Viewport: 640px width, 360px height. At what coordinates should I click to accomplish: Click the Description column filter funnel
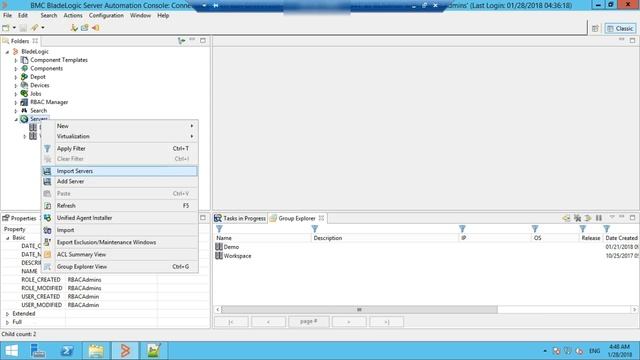[x=315, y=229]
